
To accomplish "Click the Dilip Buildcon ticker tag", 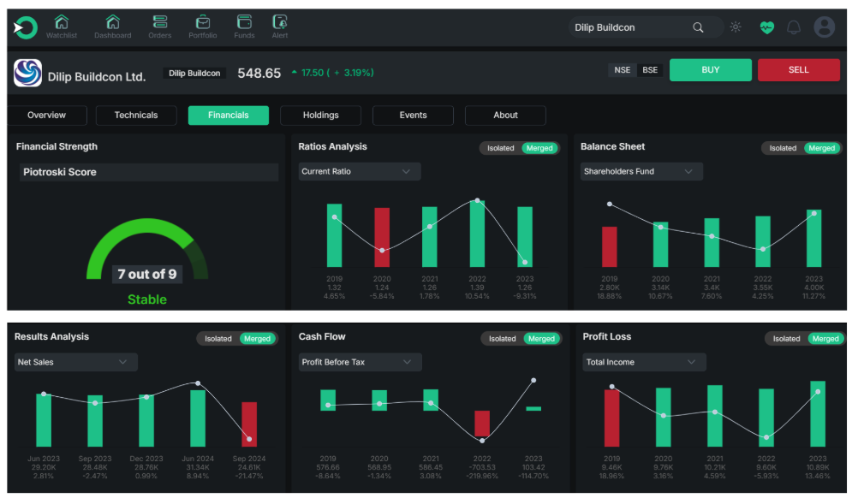I will click(x=194, y=74).
